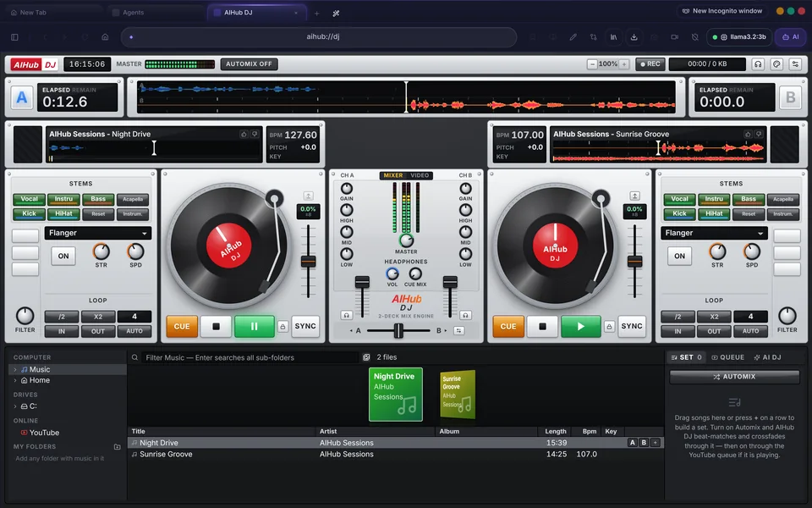Click the sub-folder search icon beside 2 files
Image resolution: width=812 pixels, height=508 pixels.
tap(366, 357)
